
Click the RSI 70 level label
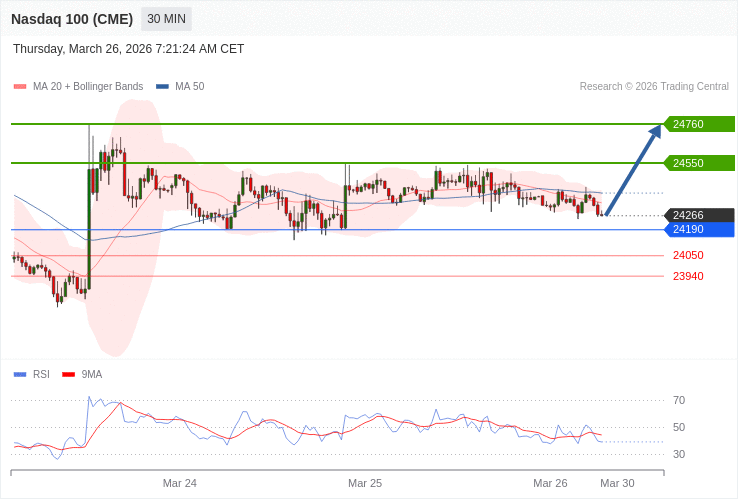pyautogui.click(x=679, y=401)
